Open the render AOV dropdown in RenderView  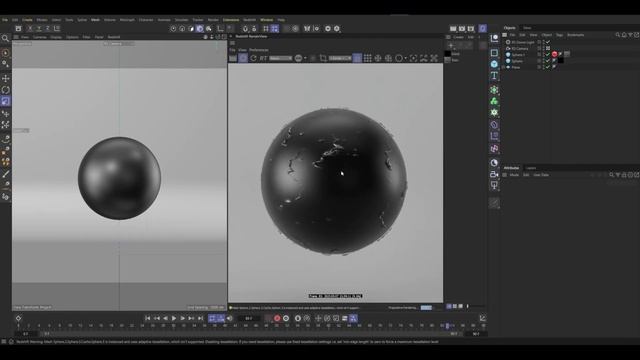click(281, 58)
